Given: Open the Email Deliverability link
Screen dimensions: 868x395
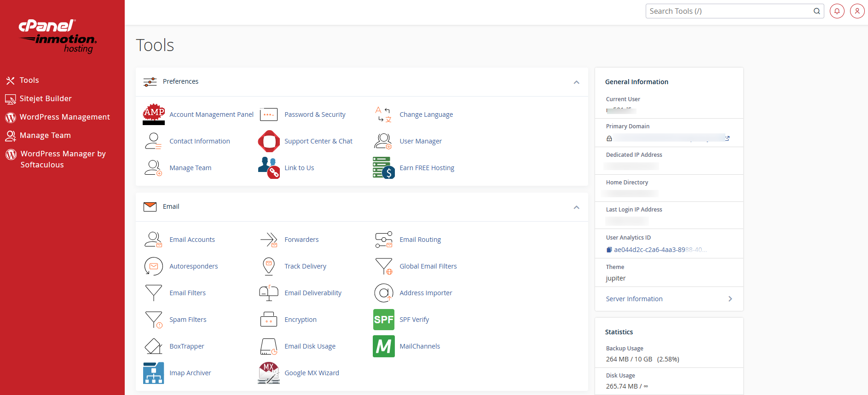Looking at the screenshot, I should tap(313, 293).
